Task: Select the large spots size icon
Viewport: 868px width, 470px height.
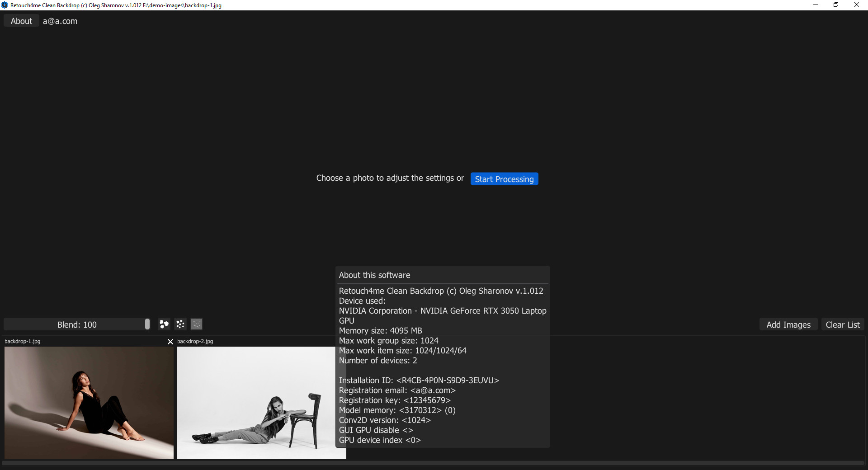Action: (x=164, y=324)
